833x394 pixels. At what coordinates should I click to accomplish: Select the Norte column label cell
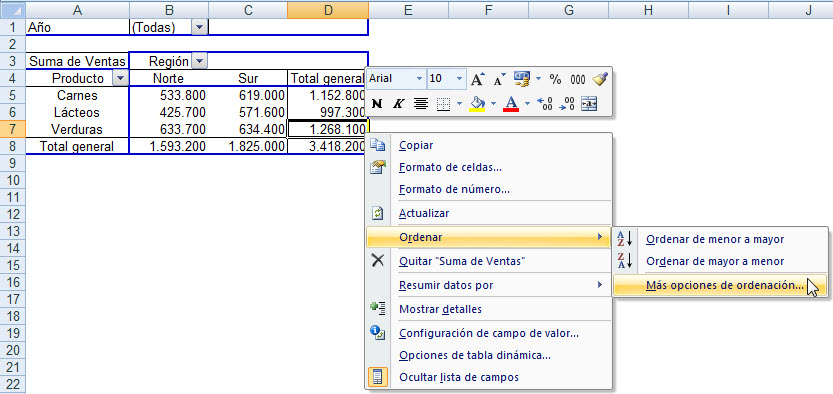(x=168, y=79)
